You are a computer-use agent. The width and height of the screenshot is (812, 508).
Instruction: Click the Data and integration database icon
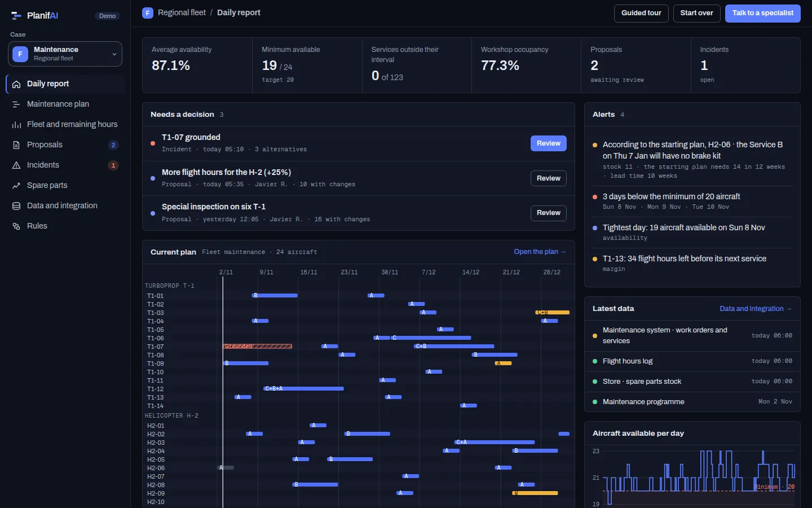tap(16, 206)
